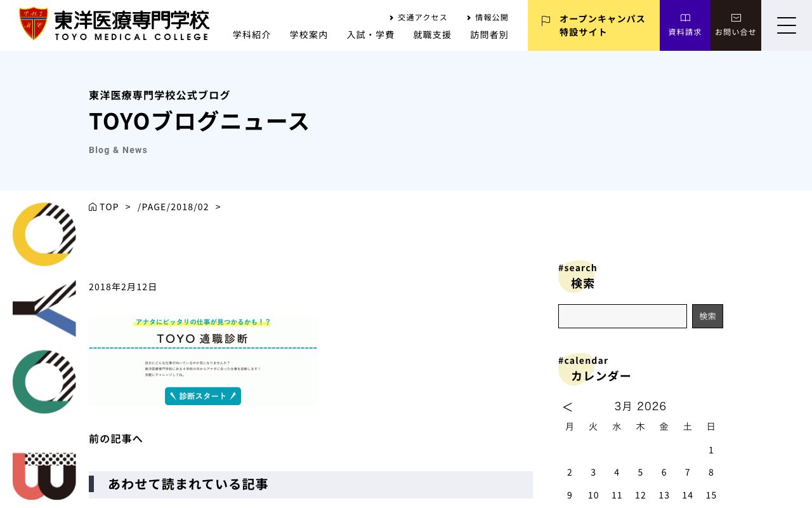The height and width of the screenshot is (508, 812).
Task: Open the hamburger navigation menu
Action: click(x=787, y=25)
